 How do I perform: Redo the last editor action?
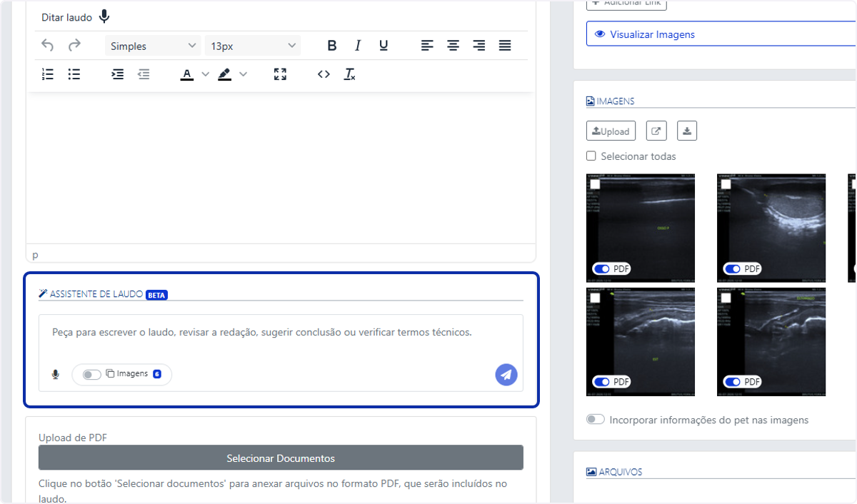[74, 46]
